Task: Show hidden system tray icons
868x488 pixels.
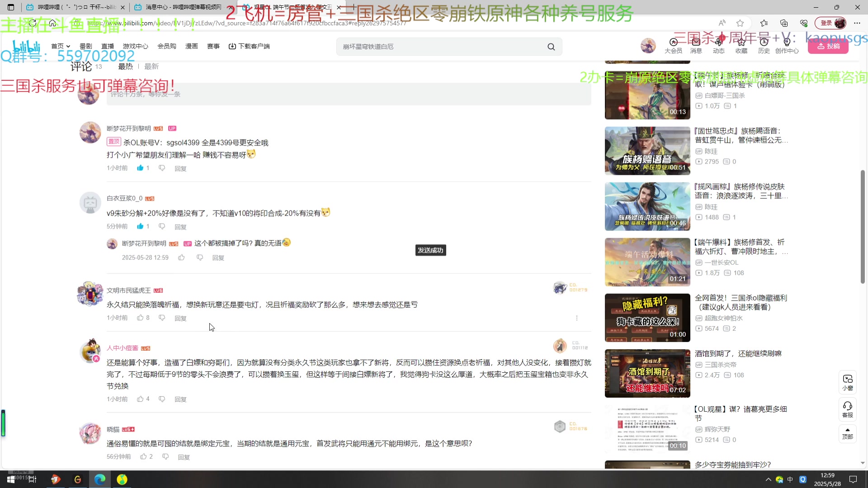Action: (x=768, y=479)
